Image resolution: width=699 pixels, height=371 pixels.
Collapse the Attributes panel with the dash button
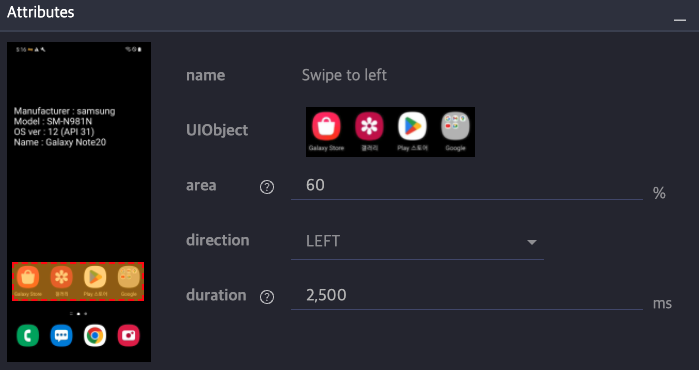coord(680,20)
